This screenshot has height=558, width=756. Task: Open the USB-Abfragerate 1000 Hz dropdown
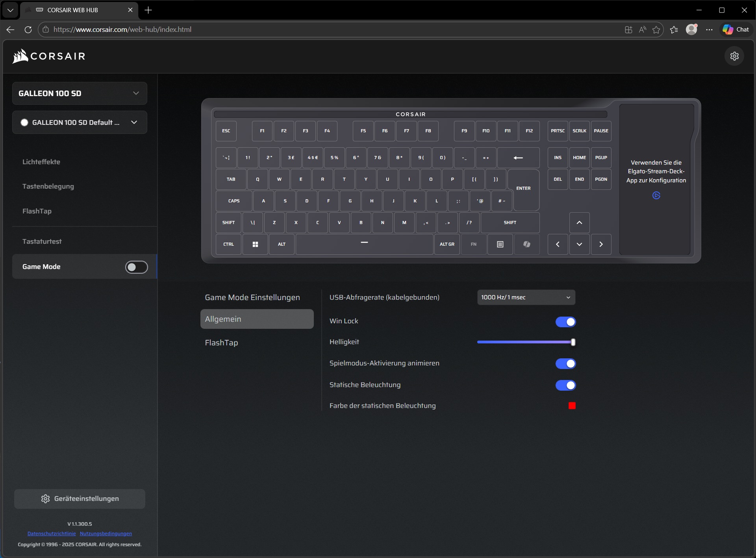[526, 297]
